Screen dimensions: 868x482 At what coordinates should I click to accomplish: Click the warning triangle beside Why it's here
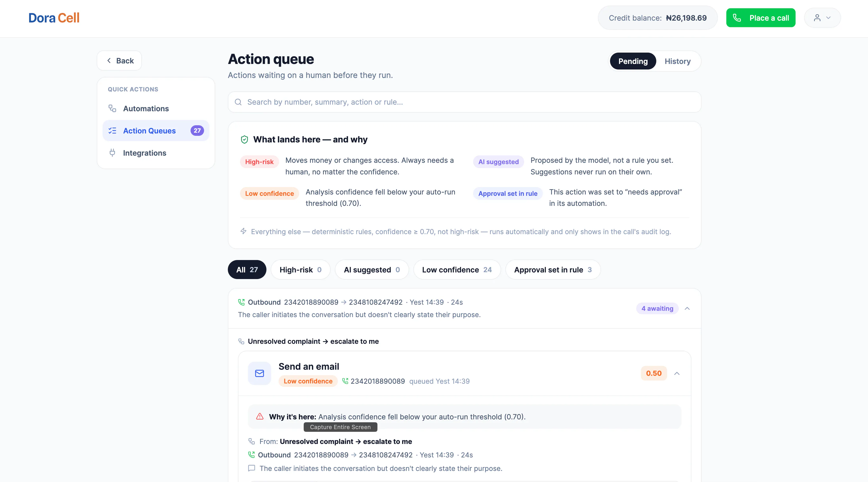(260, 416)
